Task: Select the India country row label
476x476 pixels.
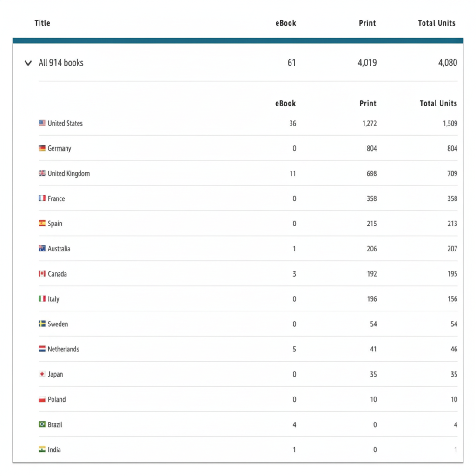Action: [54, 450]
